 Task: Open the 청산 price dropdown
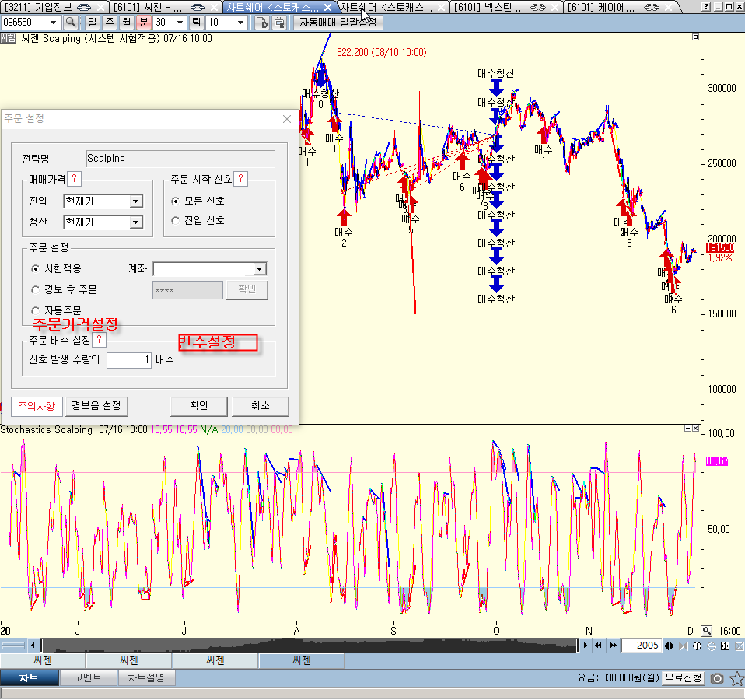(136, 222)
